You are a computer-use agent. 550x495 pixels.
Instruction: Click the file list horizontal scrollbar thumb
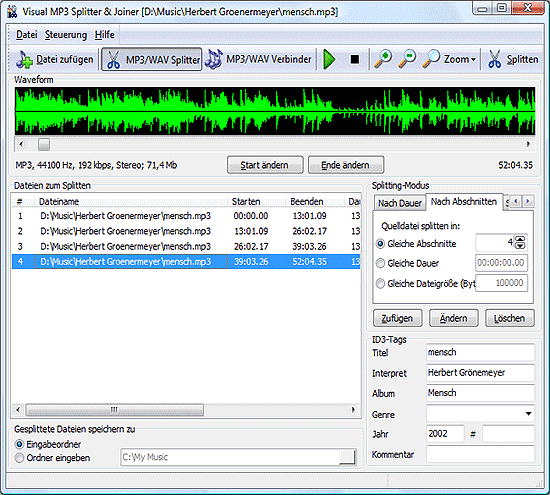[x=114, y=410]
